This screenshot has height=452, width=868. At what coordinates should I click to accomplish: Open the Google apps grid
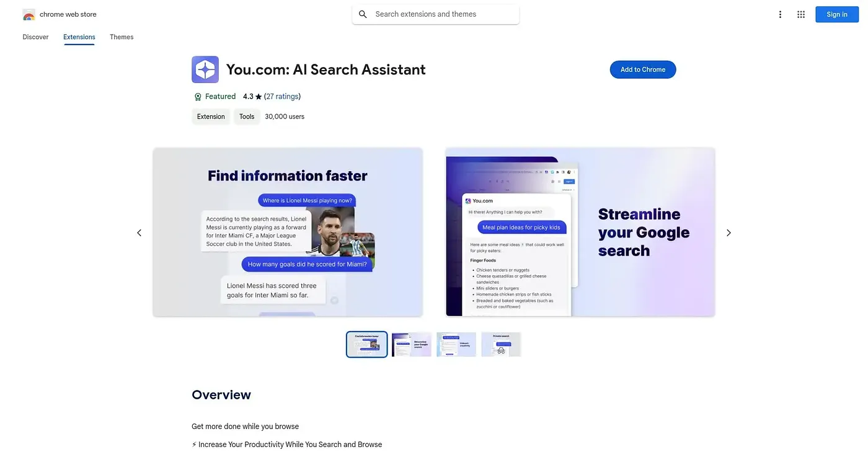pyautogui.click(x=801, y=14)
